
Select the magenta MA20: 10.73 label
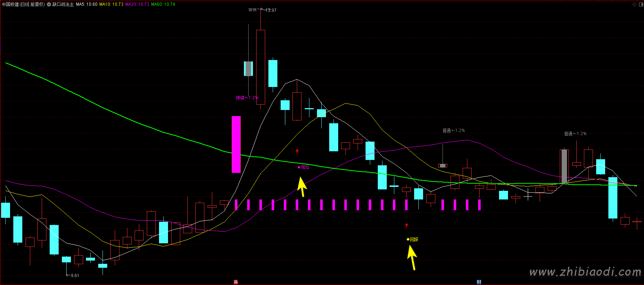137,4
